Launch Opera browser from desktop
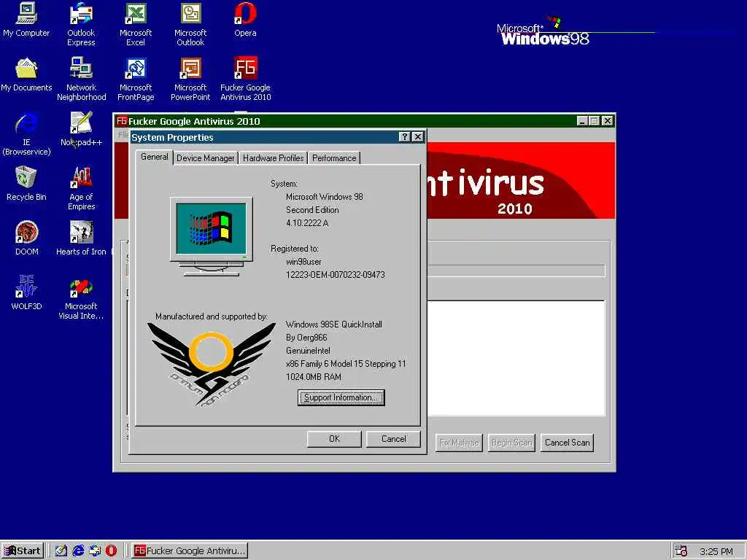 [x=245, y=20]
